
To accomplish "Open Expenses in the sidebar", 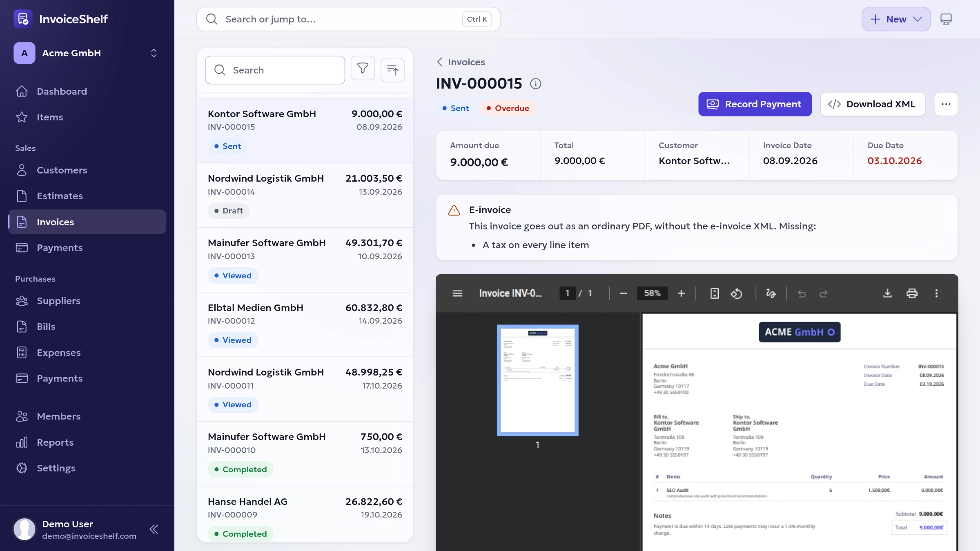I will (x=87, y=353).
